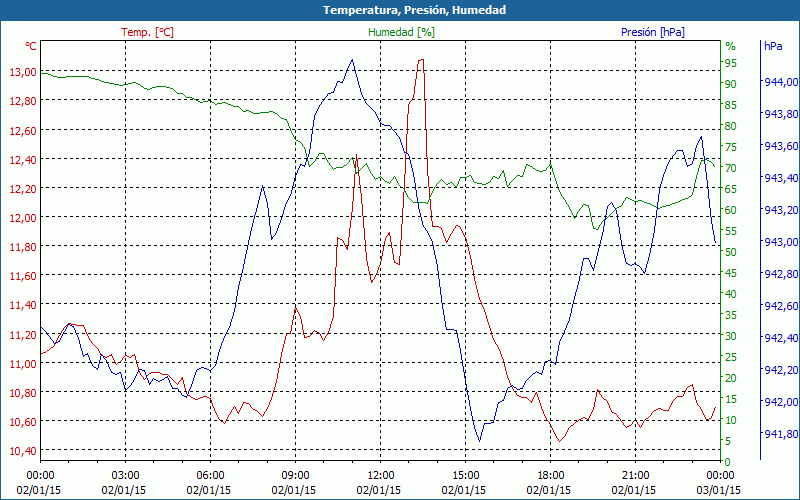Click the '30' humidity axis value
Image resolution: width=800 pixels, height=500 pixels.
(x=731, y=336)
